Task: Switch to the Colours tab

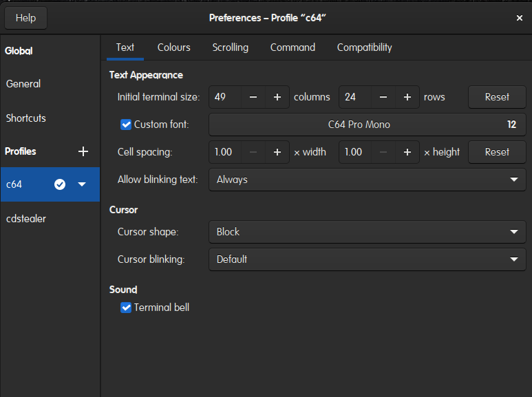Action: 173,47
